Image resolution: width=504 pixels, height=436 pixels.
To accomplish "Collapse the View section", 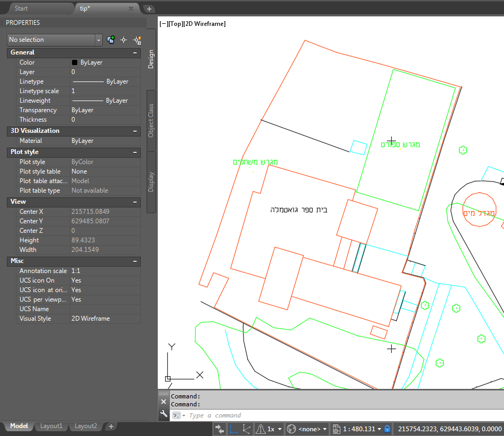I will click(135, 202).
